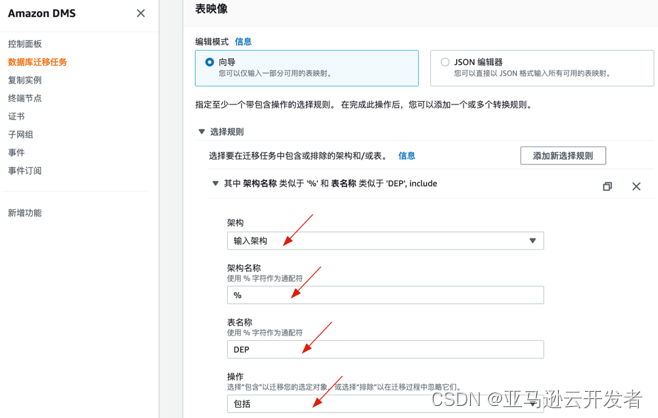Open 事件订阅 in the sidebar

point(25,171)
